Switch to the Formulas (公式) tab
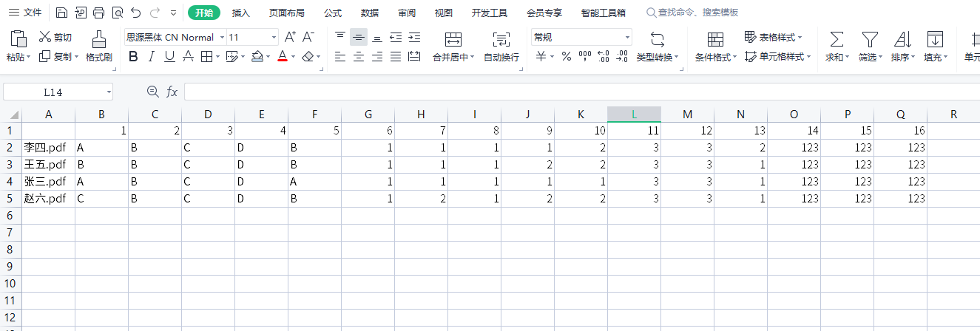This screenshot has width=980, height=331. point(333,13)
